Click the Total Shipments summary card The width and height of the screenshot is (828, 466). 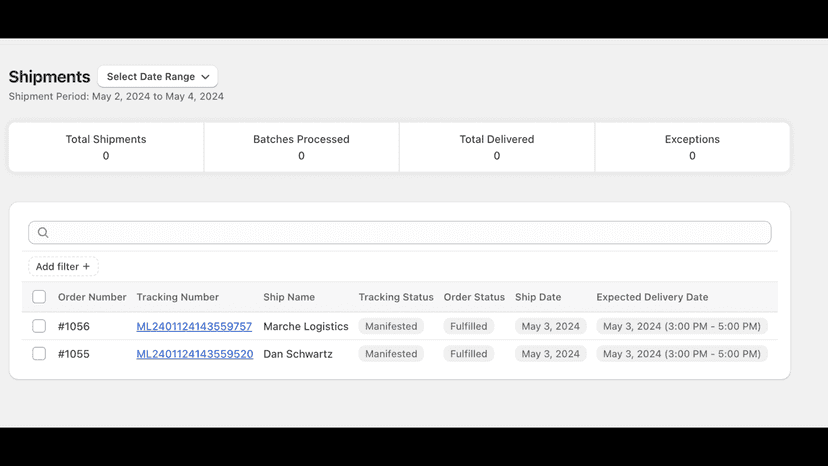pos(106,147)
